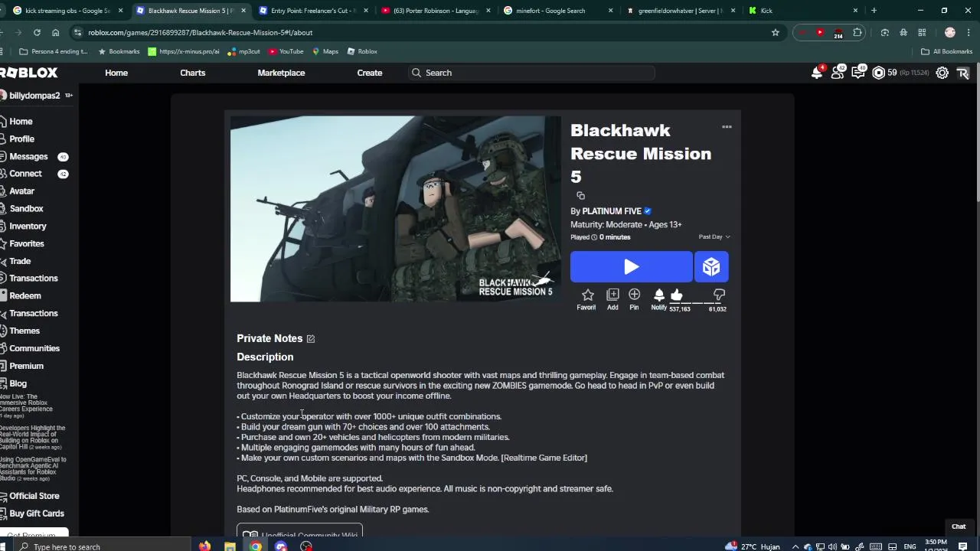
Task: Click the Roblox logo
Action: tap(29, 73)
